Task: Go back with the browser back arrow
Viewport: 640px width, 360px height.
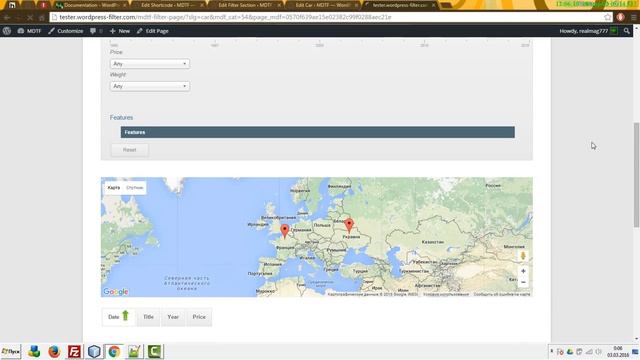Action: pos(7,18)
